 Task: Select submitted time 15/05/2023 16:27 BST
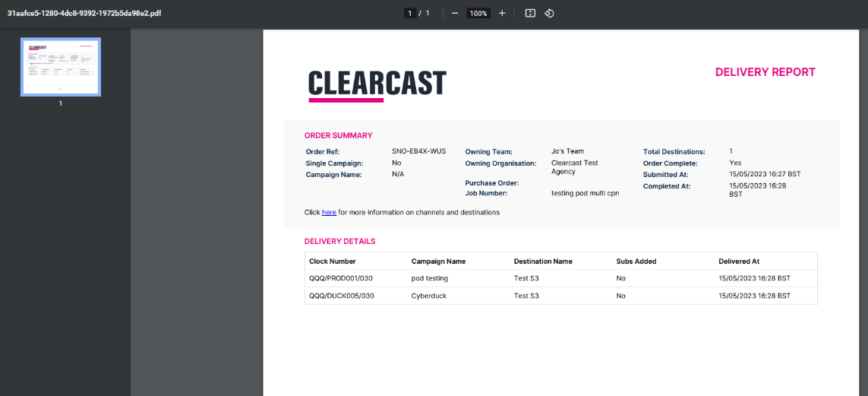click(765, 174)
